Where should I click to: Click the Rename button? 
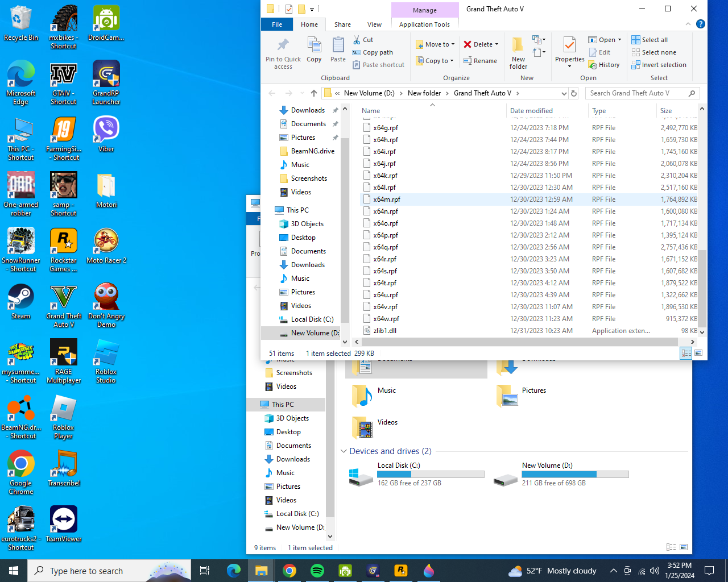pos(480,61)
